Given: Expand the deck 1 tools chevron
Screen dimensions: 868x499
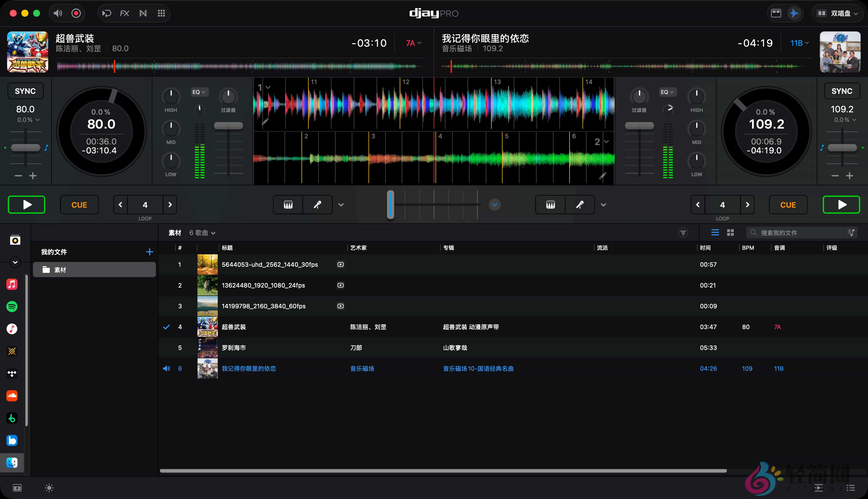Looking at the screenshot, I should pyautogui.click(x=341, y=205).
